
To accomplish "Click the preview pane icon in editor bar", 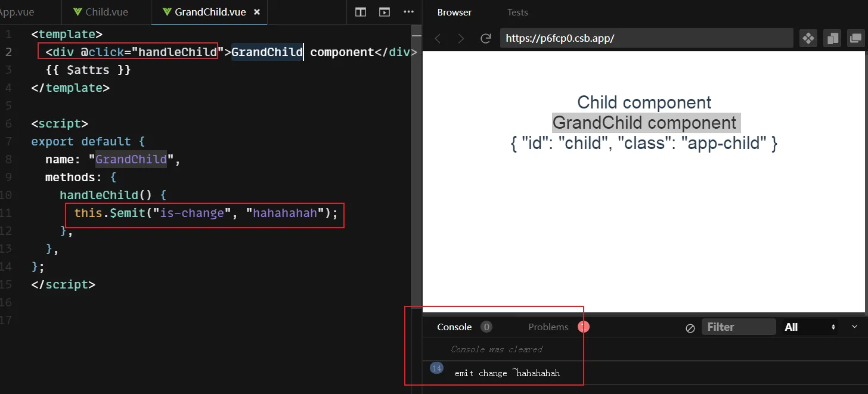I will [x=385, y=12].
